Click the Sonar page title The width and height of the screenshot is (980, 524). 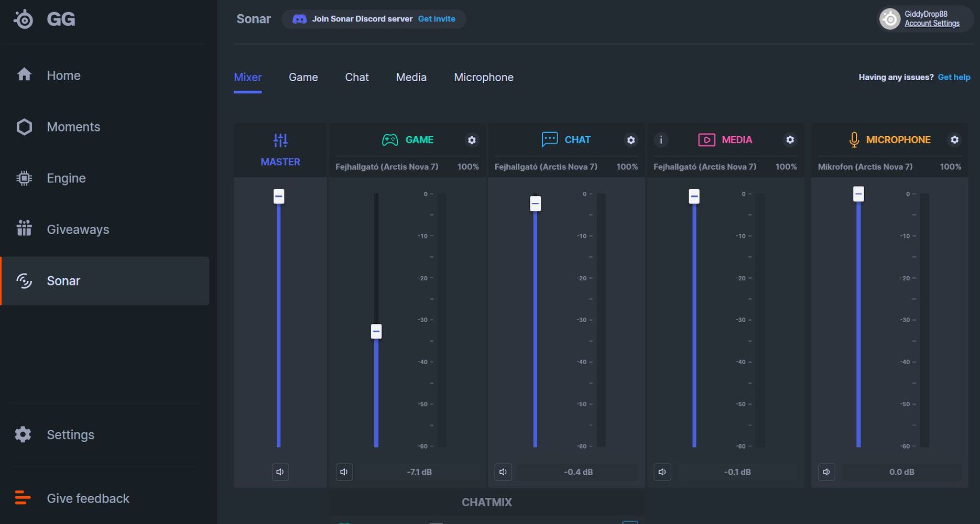[x=254, y=19]
